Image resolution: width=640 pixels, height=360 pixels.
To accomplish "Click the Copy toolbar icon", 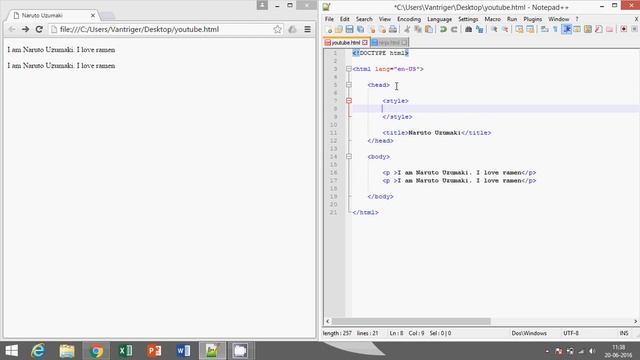I will click(418, 29).
